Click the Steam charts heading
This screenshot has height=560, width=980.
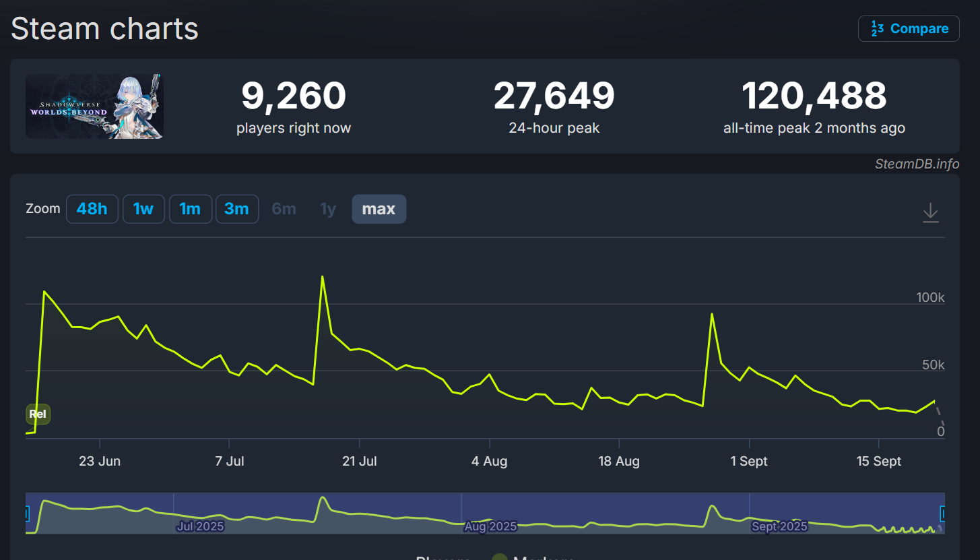(x=104, y=28)
